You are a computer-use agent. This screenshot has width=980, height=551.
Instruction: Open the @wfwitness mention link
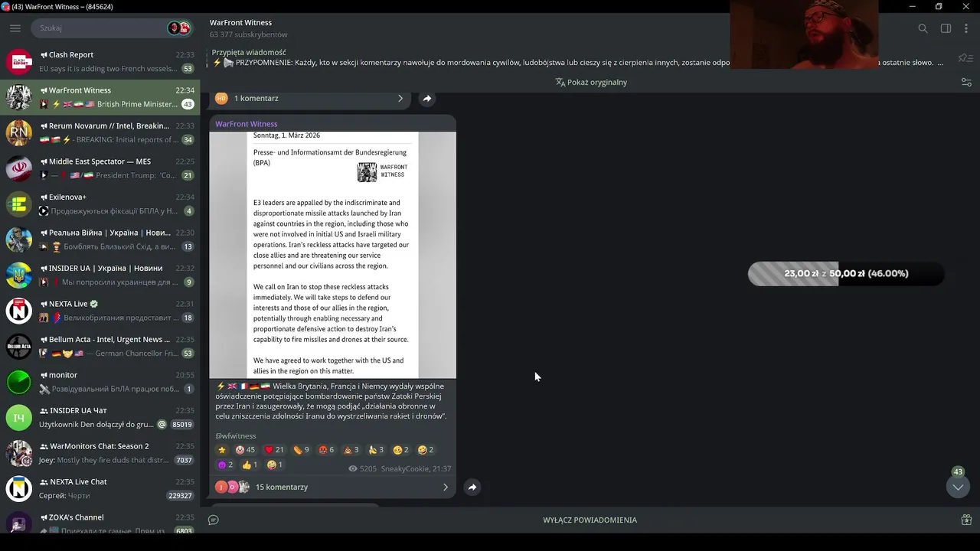click(x=236, y=436)
